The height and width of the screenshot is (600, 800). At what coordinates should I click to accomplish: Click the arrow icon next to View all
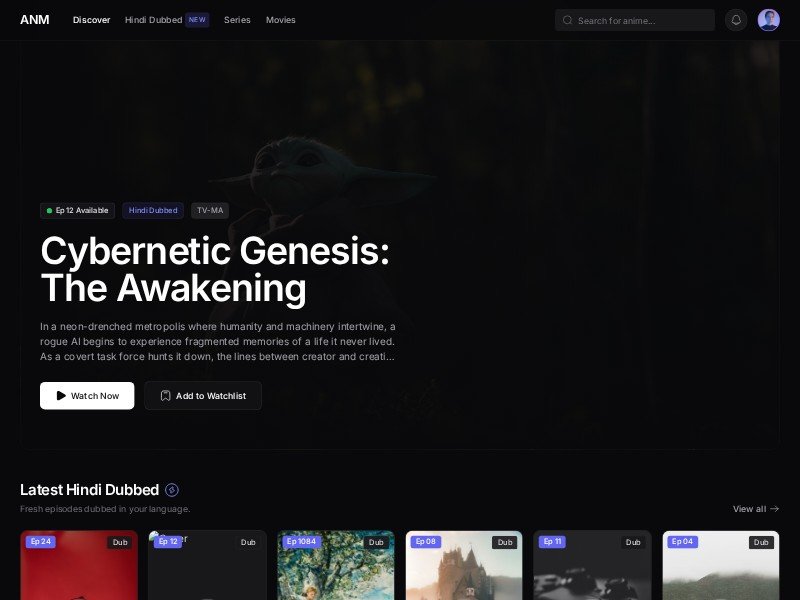(x=774, y=509)
